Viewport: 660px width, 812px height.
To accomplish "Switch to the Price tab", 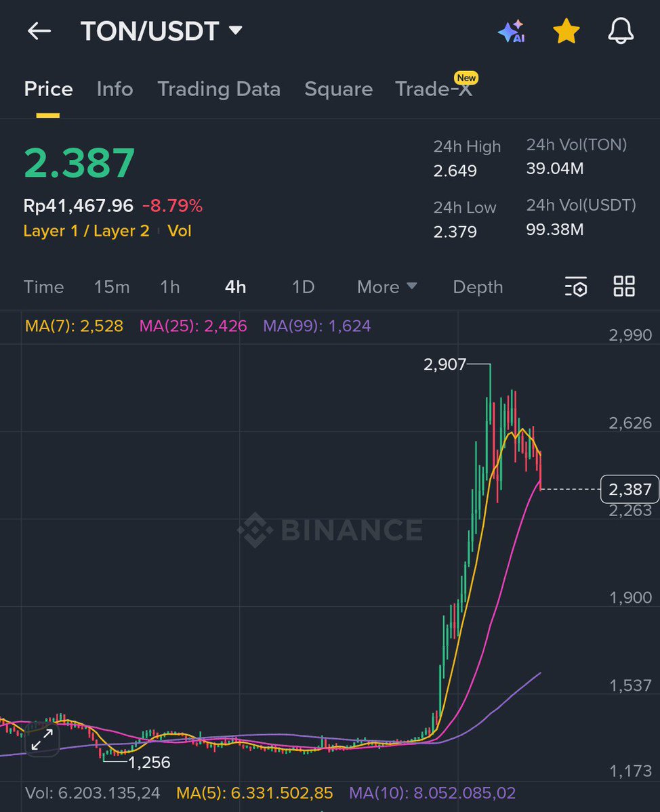I will tap(48, 89).
